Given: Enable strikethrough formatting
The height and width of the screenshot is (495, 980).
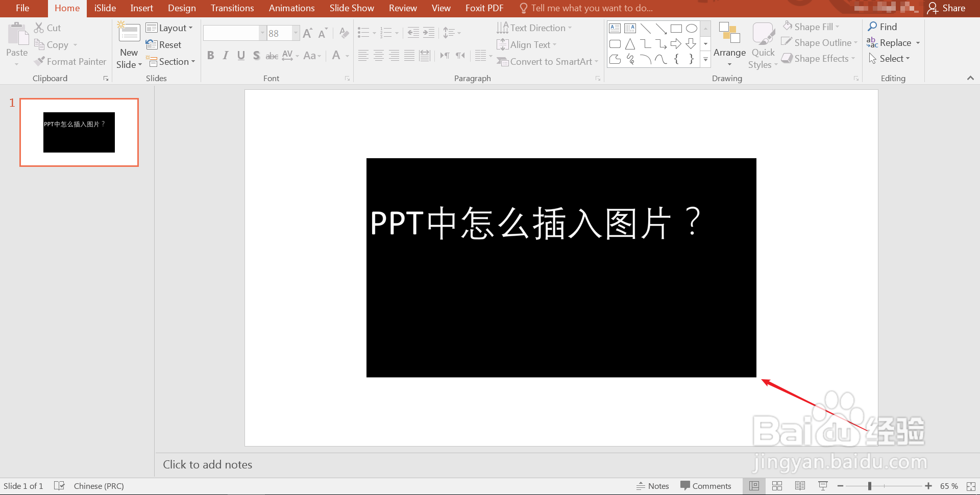Looking at the screenshot, I should pyautogui.click(x=272, y=55).
